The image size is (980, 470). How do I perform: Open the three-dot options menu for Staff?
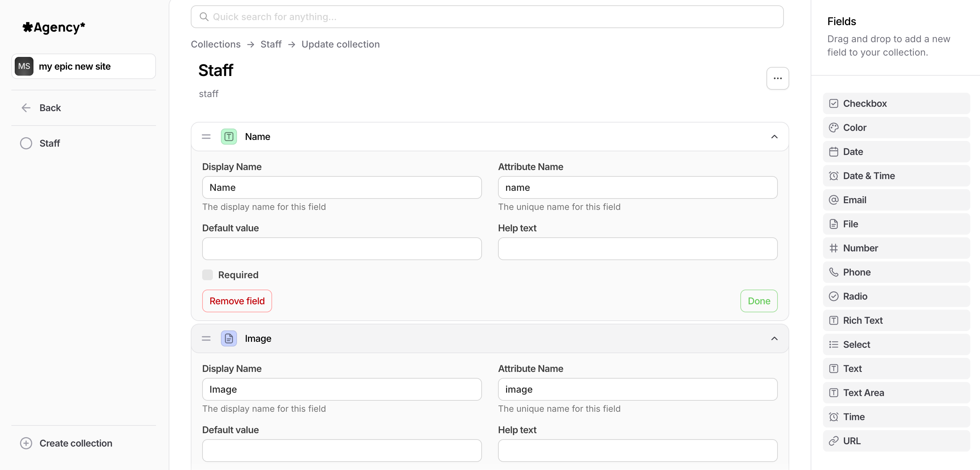777,78
